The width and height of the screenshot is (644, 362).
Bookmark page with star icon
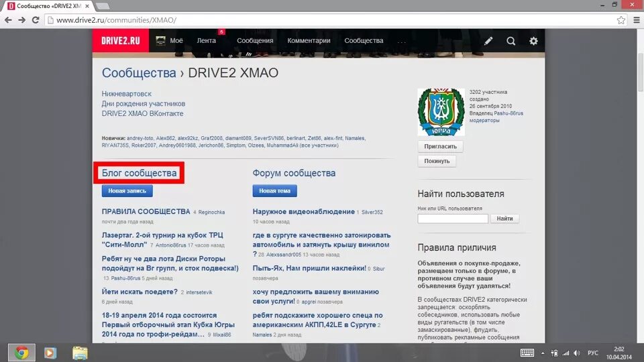pos(621,20)
